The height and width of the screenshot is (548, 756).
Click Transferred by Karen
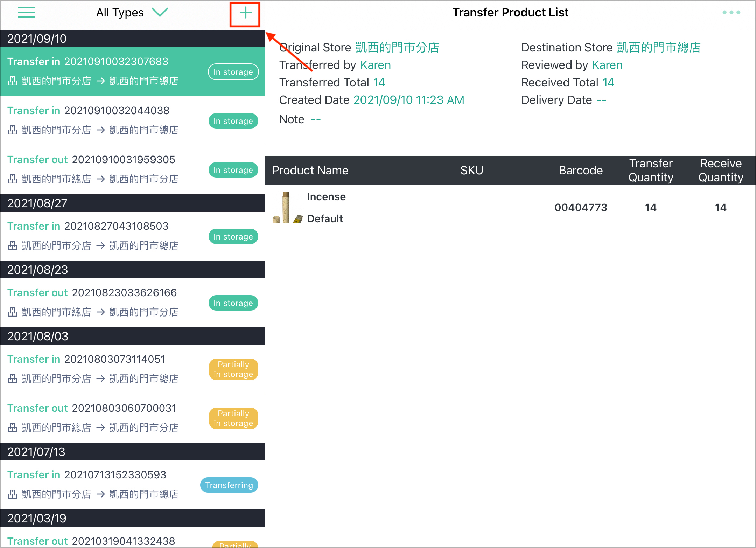[x=376, y=65]
